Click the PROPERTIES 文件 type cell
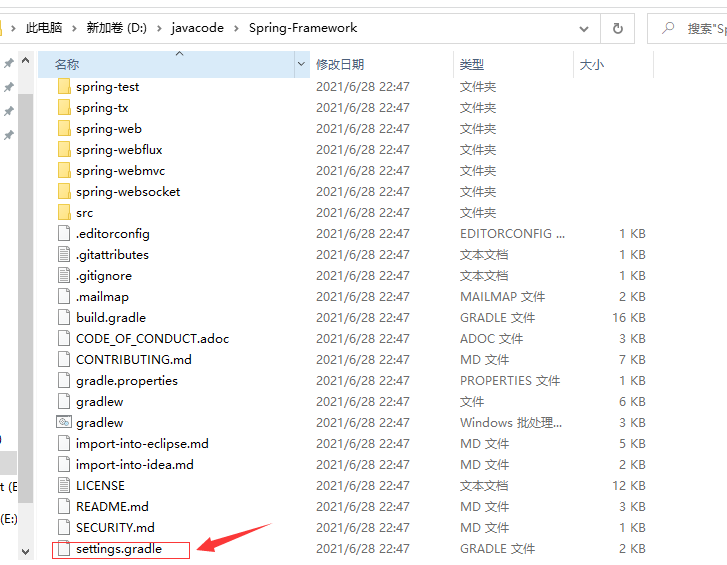The image size is (727, 565). (x=510, y=381)
